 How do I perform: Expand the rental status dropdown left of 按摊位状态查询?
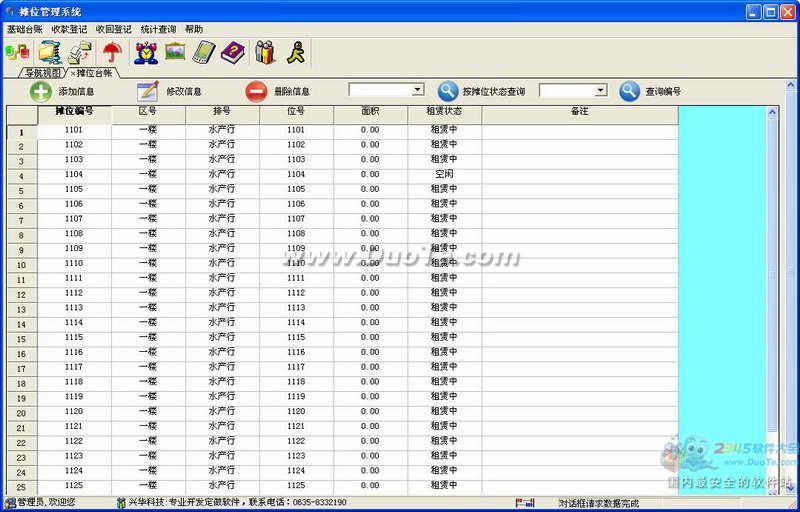click(x=418, y=90)
